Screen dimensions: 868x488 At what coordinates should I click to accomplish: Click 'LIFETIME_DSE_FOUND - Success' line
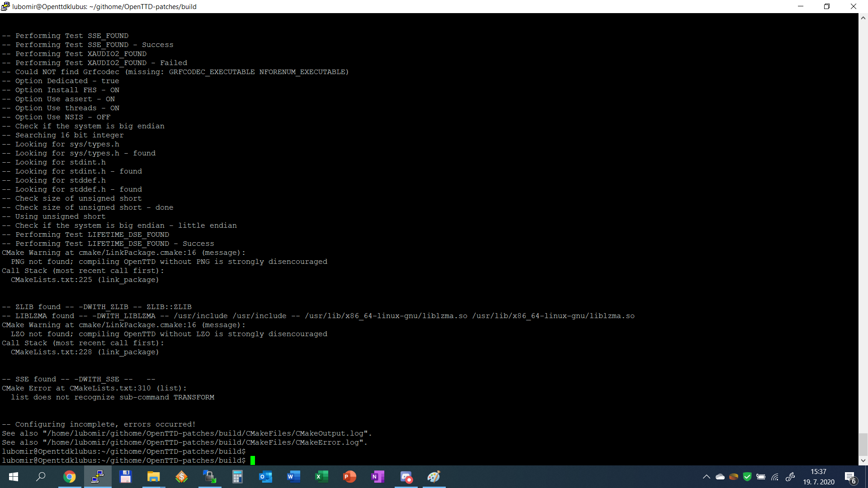pyautogui.click(x=108, y=244)
